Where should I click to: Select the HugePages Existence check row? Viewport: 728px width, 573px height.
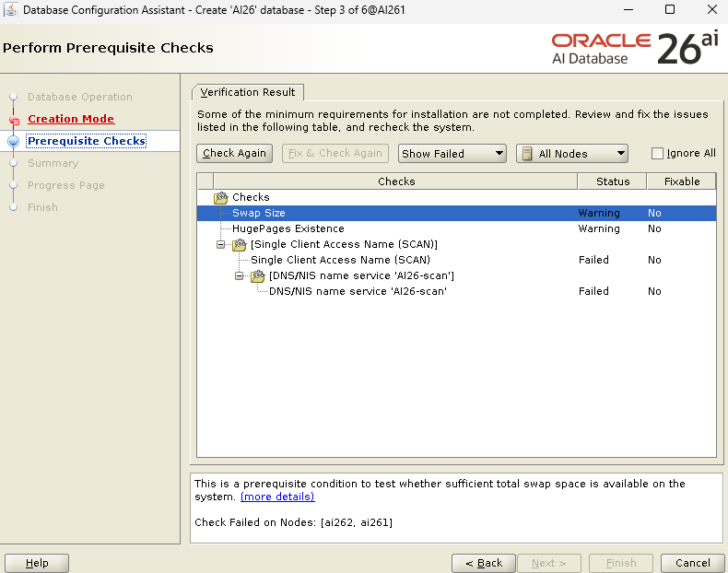288,228
